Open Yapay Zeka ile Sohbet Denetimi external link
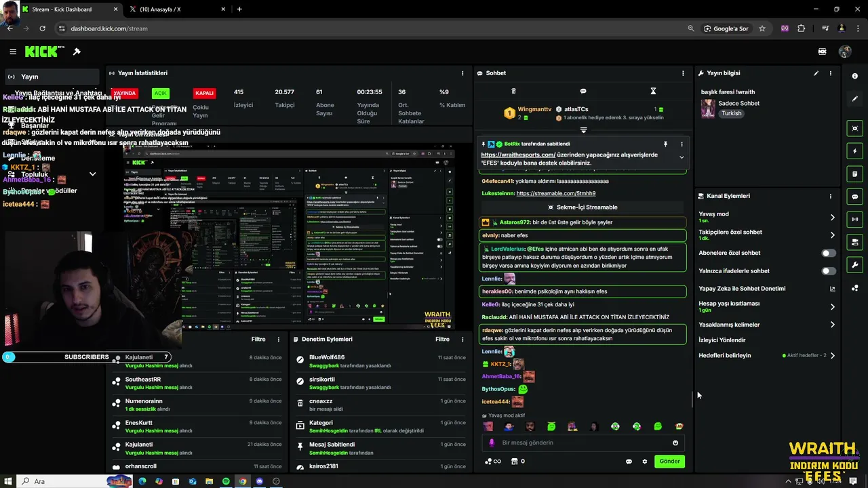The width and height of the screenshot is (868, 488). pos(832,289)
